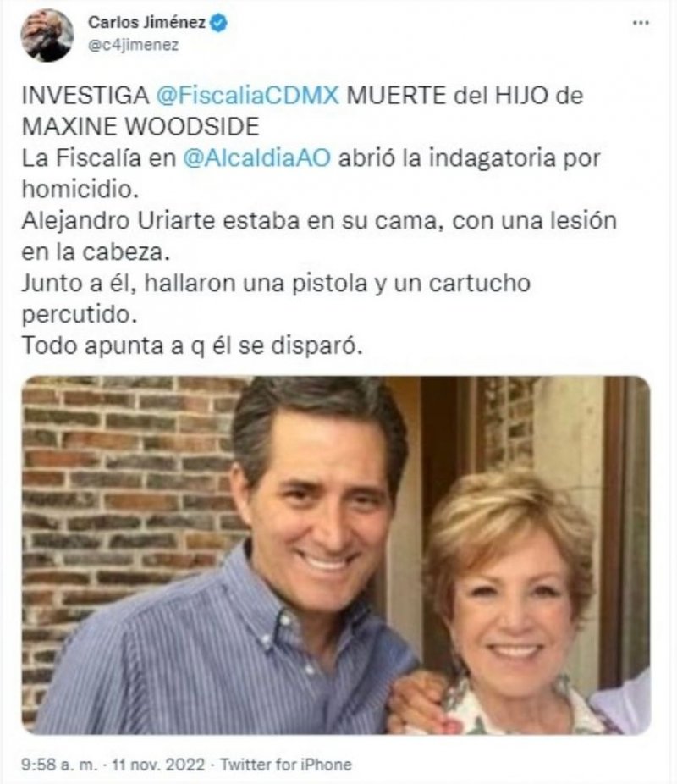Open the @FiscaliaCDMX mention
The width and height of the screenshot is (677, 784).
(x=248, y=95)
